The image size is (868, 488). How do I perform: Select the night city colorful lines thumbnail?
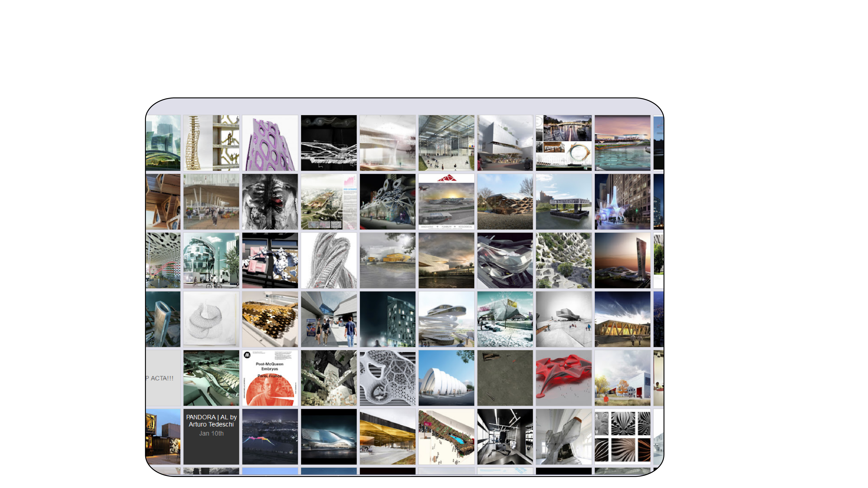270,436
